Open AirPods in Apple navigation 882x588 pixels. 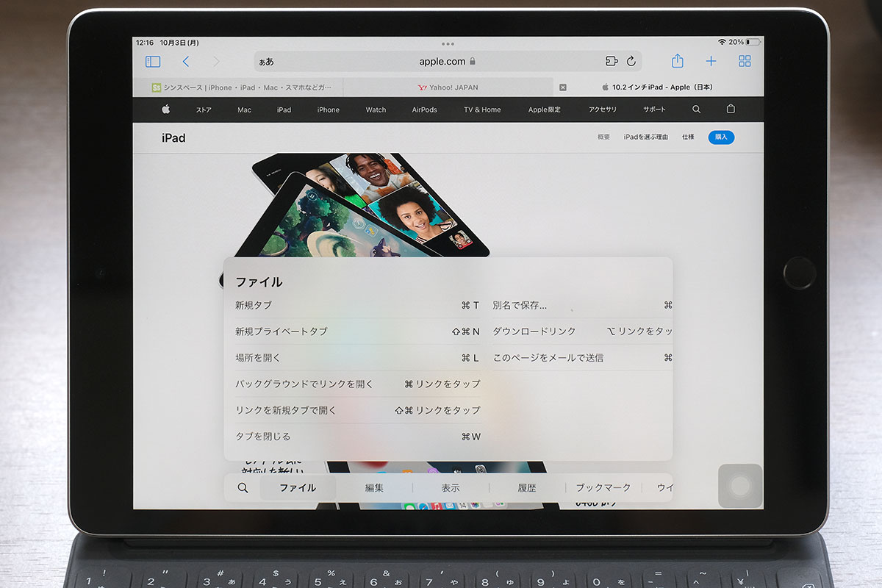coord(425,110)
